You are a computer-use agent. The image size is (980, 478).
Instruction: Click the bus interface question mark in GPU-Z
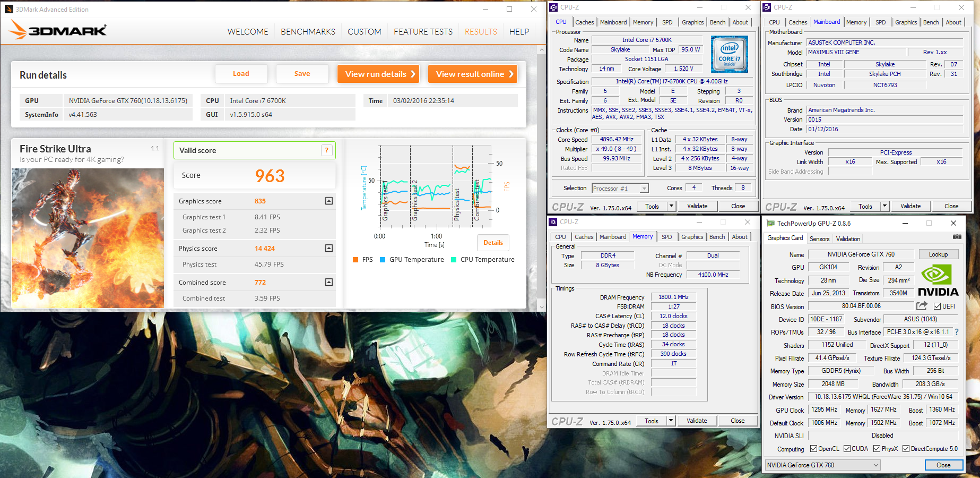coord(957,332)
